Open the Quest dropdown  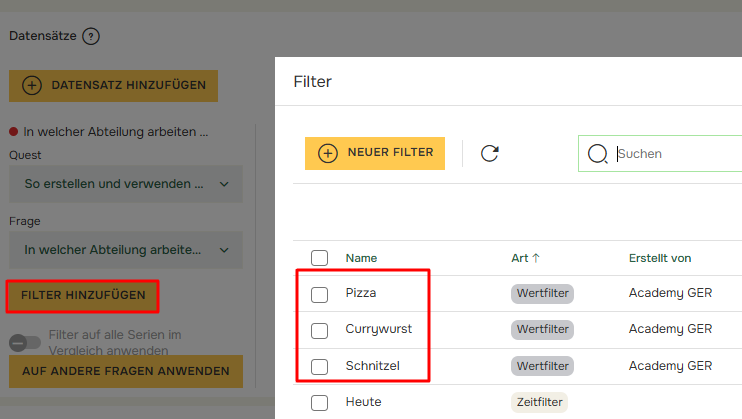coord(126,184)
